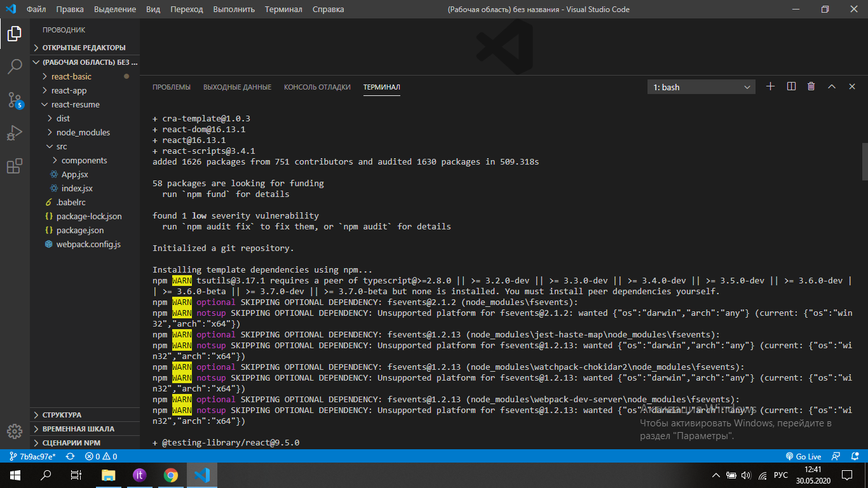This screenshot has height=488, width=868.
Task: Expand the react-basic folder
Action: [85, 76]
